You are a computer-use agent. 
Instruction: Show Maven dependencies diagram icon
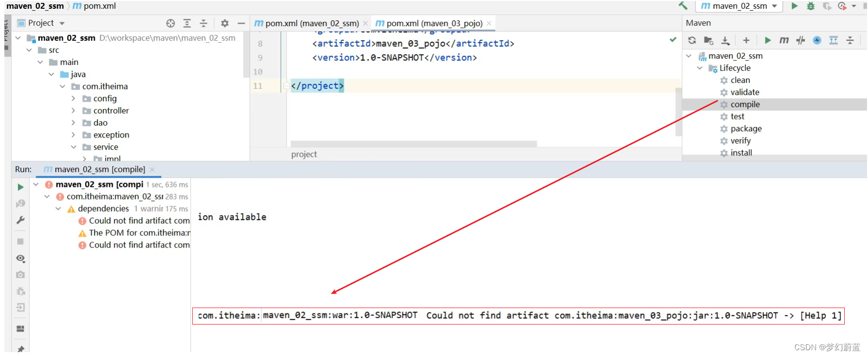coord(834,40)
